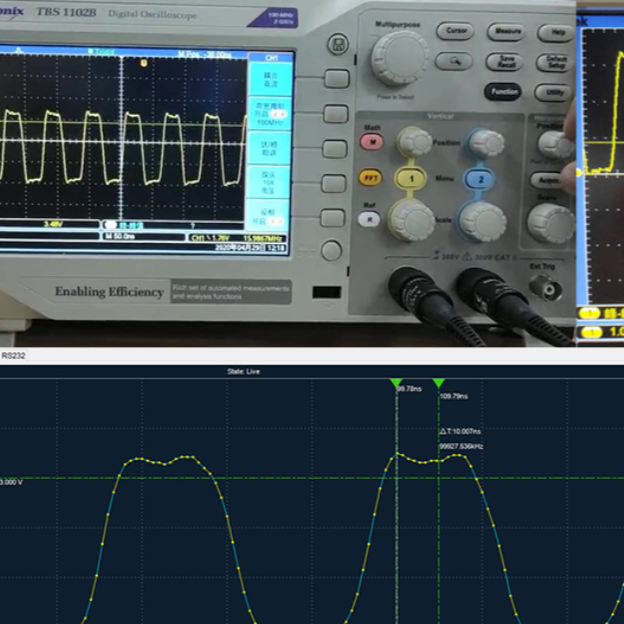Select the first CH1 on-screen menu option

270,80
